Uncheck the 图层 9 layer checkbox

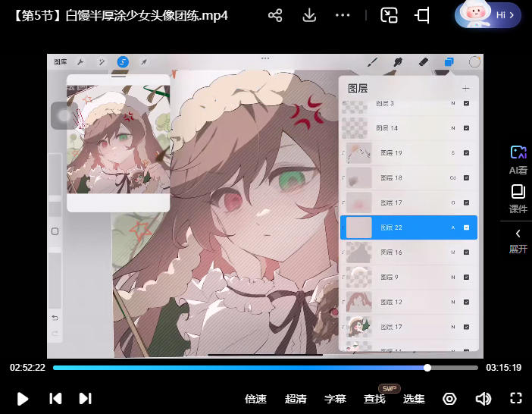point(466,278)
